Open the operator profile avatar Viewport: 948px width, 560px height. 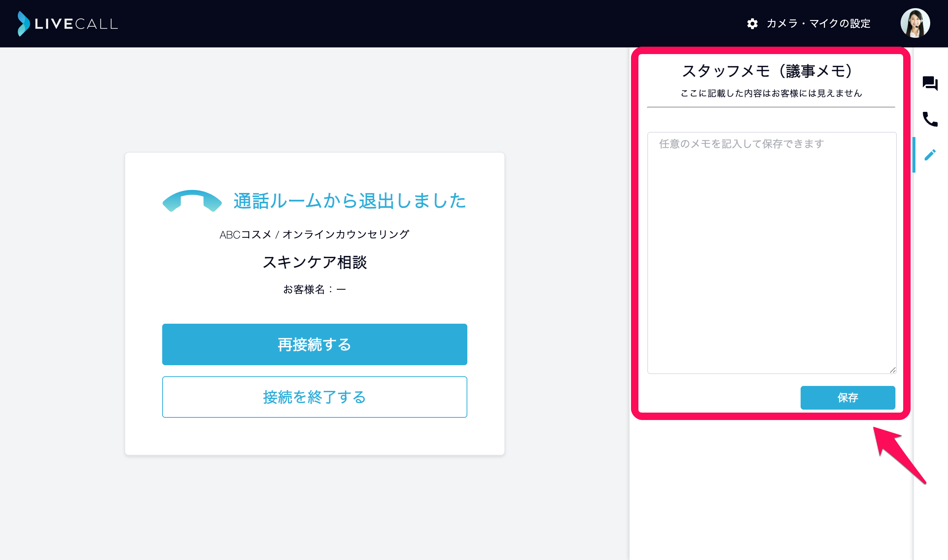point(915,23)
